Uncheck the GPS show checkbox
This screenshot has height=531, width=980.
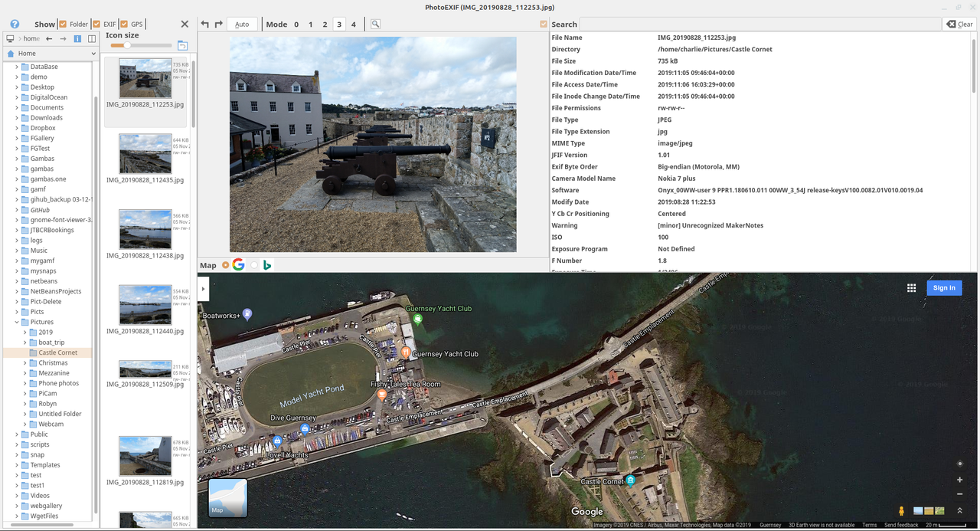[124, 25]
